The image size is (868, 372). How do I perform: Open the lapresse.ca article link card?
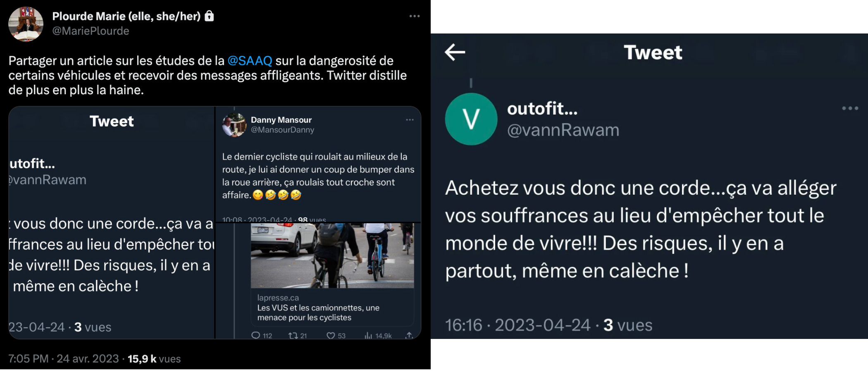[332, 308]
